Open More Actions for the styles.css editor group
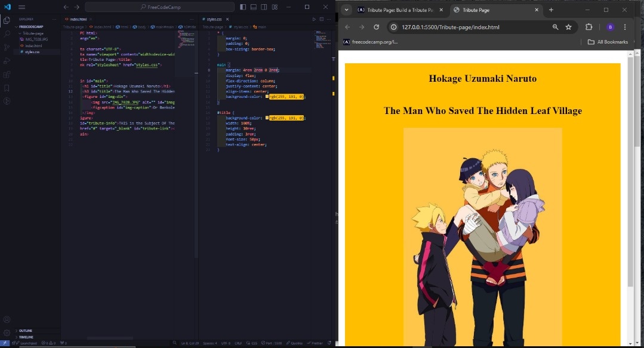The height and width of the screenshot is (348, 644). click(x=329, y=19)
